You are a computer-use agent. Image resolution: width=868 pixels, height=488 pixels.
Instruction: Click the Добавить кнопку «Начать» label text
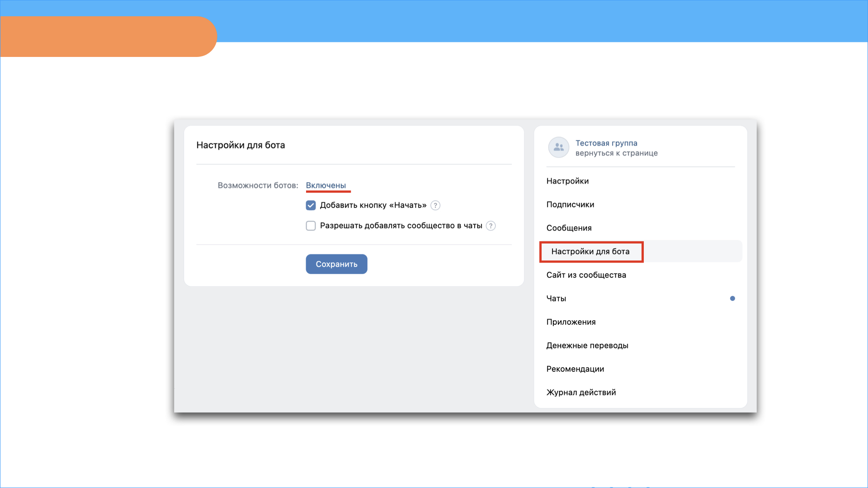click(373, 205)
